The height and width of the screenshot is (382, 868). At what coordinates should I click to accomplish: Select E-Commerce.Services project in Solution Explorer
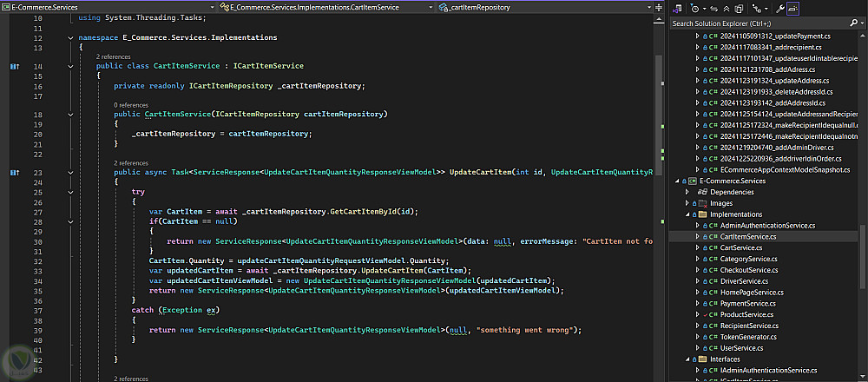click(x=733, y=181)
